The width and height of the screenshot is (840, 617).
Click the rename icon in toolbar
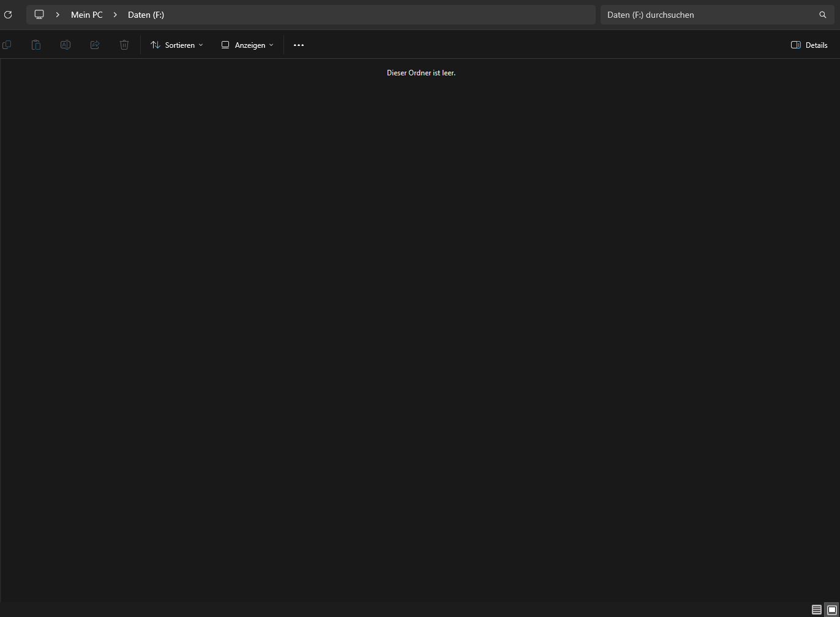(x=66, y=45)
